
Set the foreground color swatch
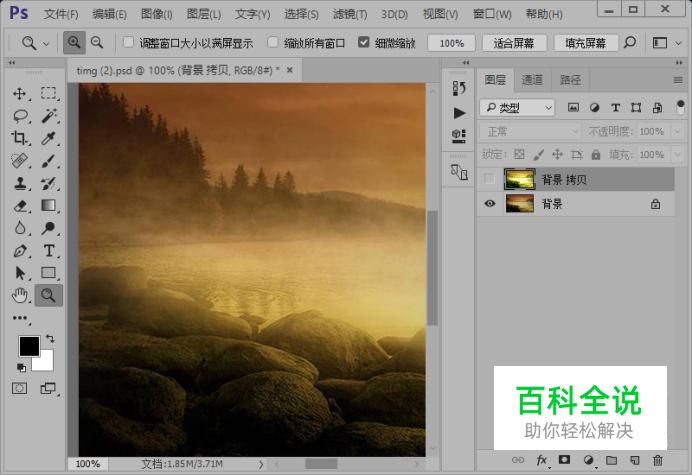(x=27, y=345)
